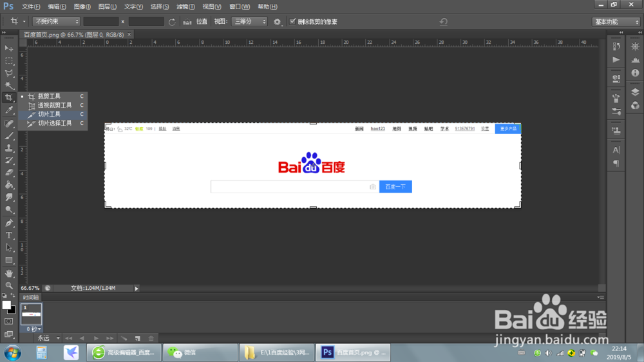
Task: Open the crop tool preset picker arrow
Action: (24, 21)
